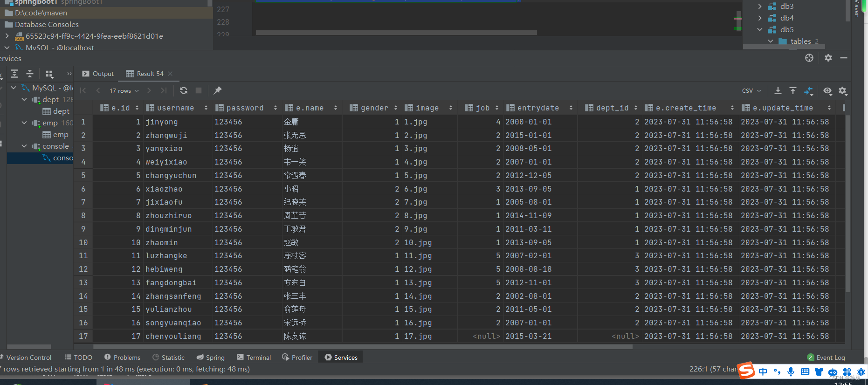Open the Group By services icon
The image size is (868, 385).
49,74
